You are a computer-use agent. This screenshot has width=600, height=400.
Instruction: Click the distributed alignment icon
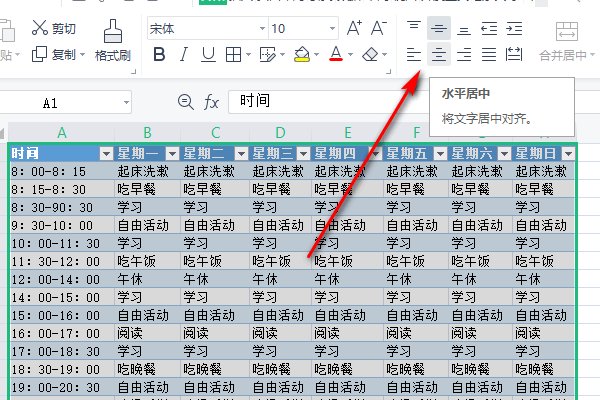pos(514,54)
